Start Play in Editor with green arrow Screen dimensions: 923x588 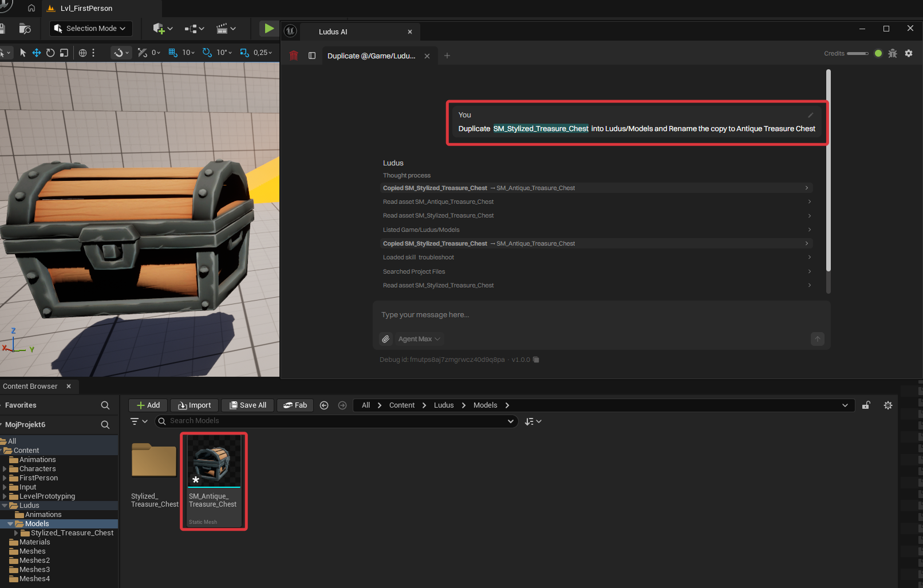pyautogui.click(x=269, y=28)
